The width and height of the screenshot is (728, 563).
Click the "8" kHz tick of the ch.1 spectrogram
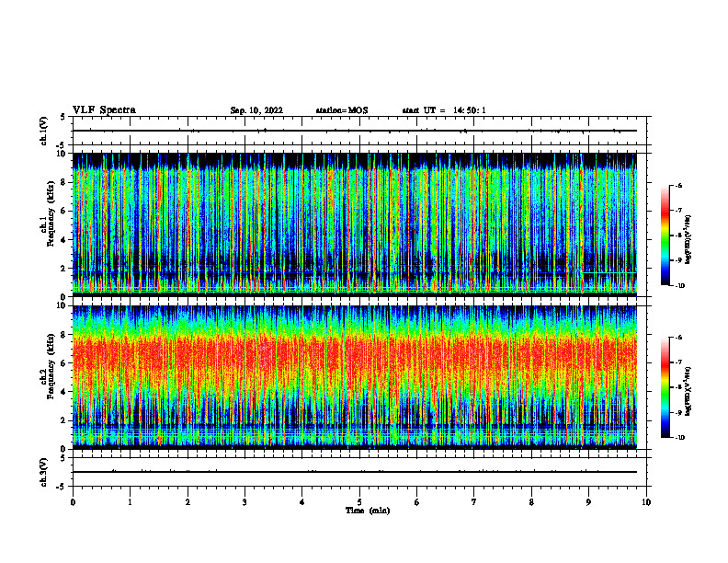click(x=64, y=182)
